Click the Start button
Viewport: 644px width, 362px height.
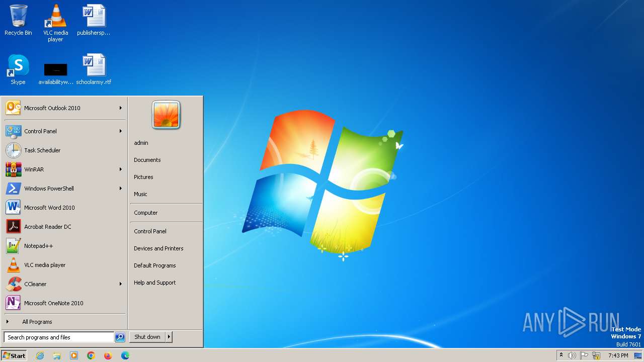click(x=14, y=355)
